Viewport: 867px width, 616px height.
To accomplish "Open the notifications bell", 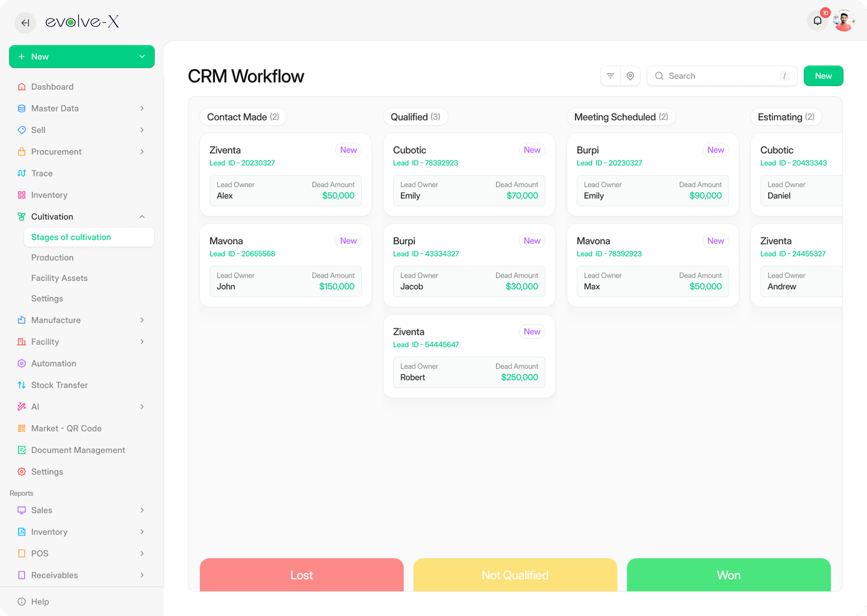I will 817,21.
